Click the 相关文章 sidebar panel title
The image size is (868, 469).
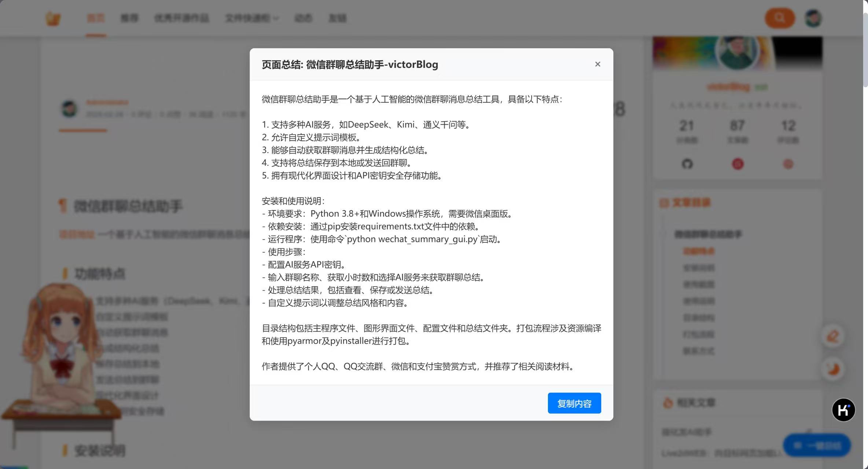tap(696, 403)
